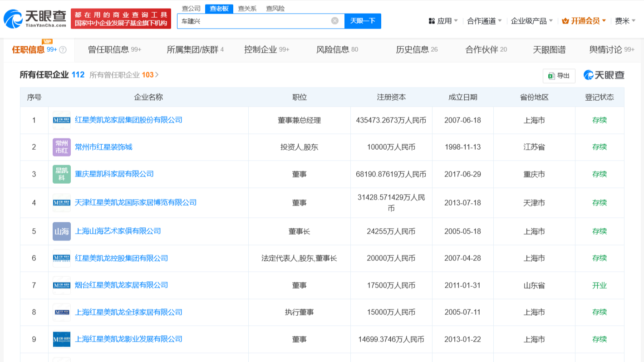Click the 法定代表人,股东,董事长 position cell

pos(300,258)
